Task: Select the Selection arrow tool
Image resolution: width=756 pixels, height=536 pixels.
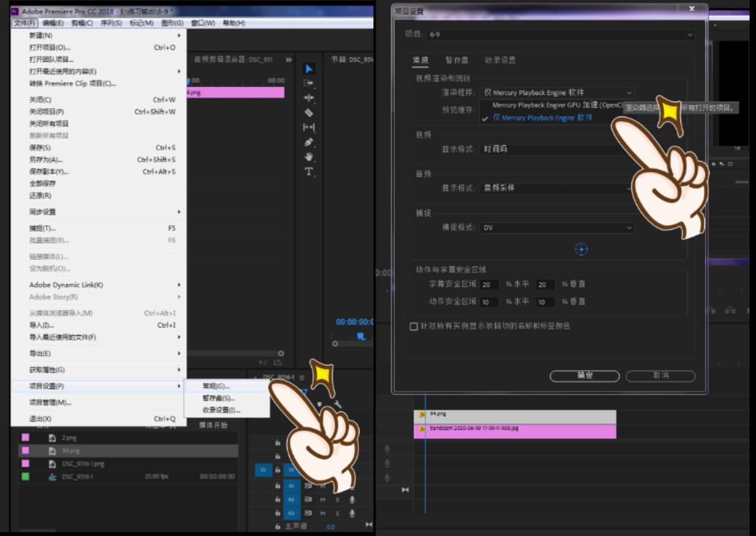Action: click(x=309, y=69)
